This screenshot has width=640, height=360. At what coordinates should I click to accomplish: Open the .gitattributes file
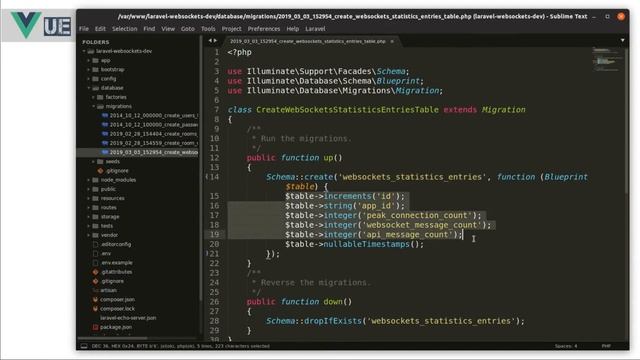[117, 272]
